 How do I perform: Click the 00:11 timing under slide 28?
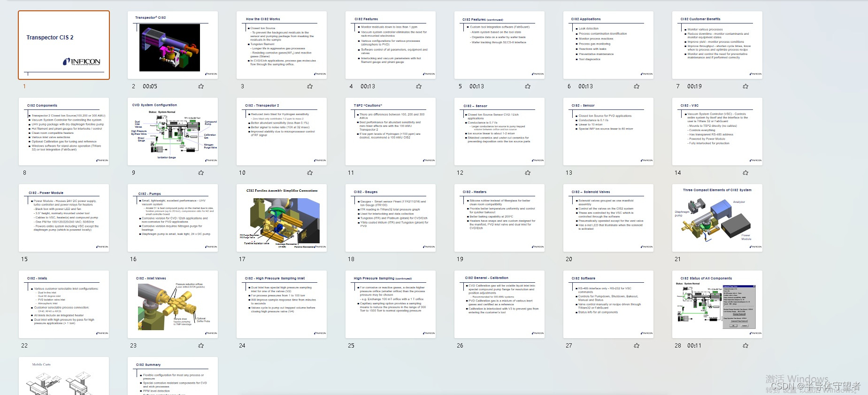(x=695, y=346)
